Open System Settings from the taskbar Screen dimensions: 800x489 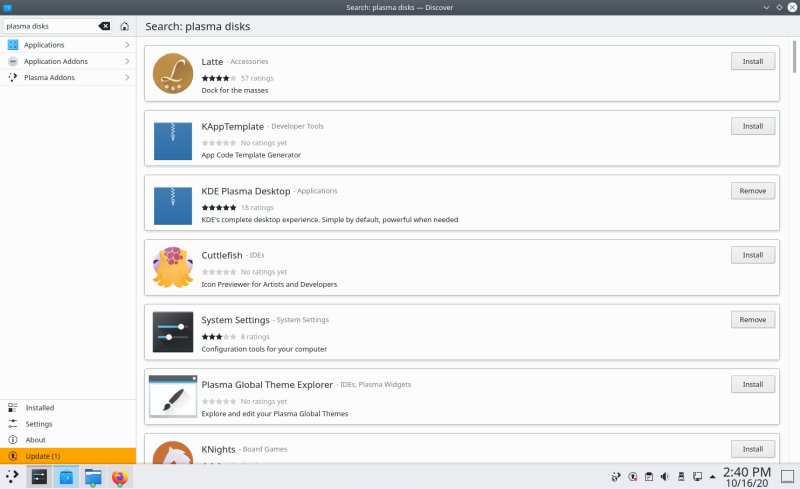pyautogui.click(x=39, y=477)
